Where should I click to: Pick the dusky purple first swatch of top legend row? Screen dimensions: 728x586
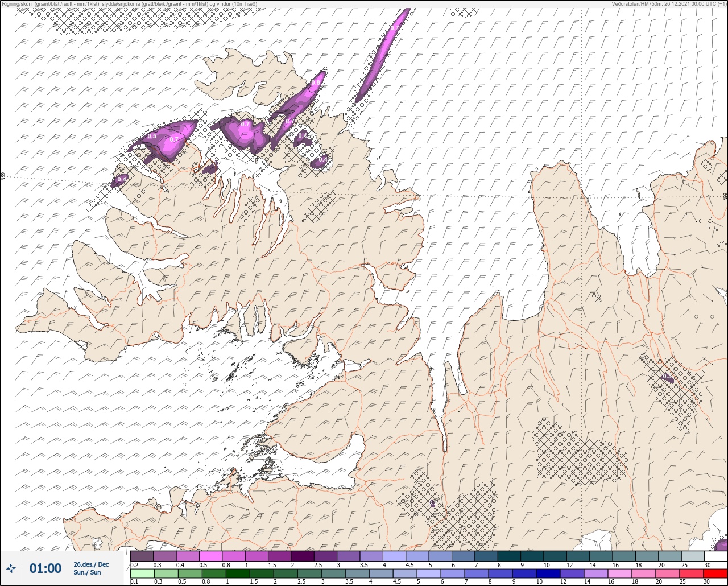142,556
